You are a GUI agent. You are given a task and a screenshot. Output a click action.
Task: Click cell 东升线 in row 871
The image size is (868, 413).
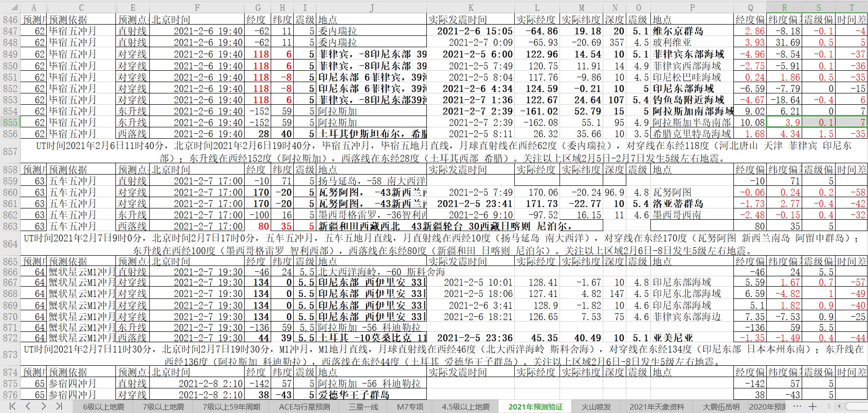coord(133,327)
